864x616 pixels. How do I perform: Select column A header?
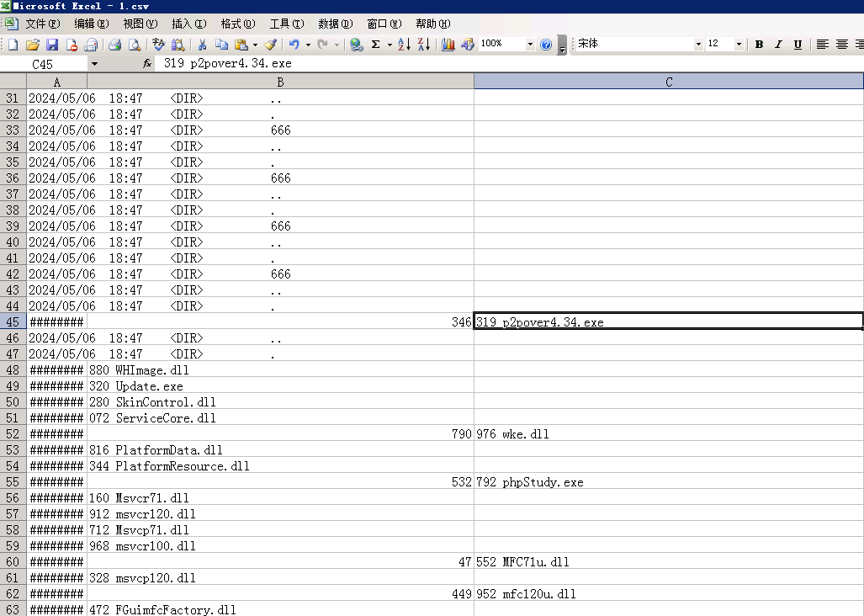pyautogui.click(x=56, y=82)
